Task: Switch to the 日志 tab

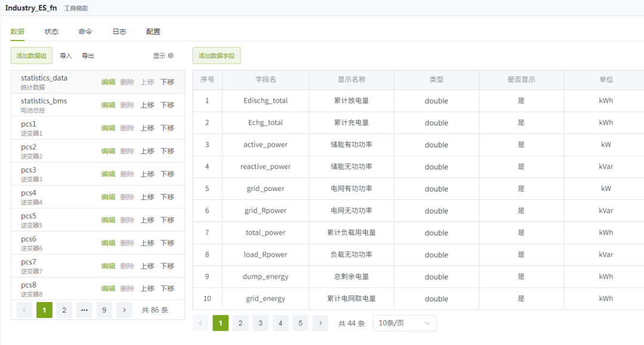Action: tap(119, 32)
